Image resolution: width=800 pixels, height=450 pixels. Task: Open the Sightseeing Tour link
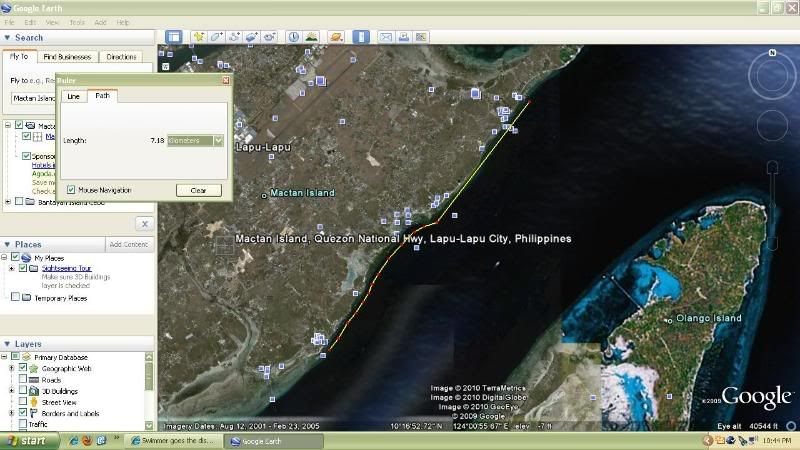click(66, 268)
